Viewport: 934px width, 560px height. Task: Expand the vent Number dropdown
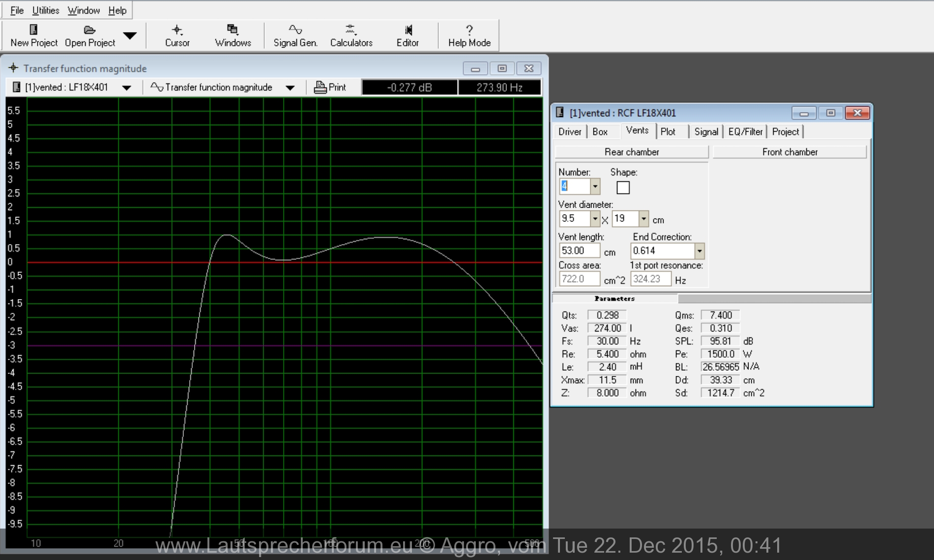coord(595,187)
